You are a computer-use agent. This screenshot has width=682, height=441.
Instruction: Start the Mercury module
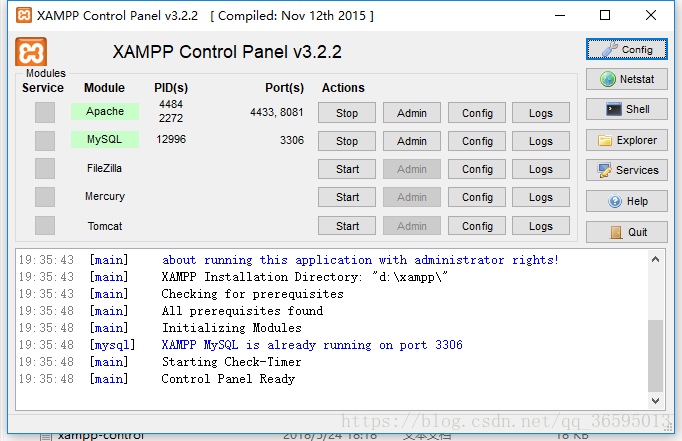(347, 197)
